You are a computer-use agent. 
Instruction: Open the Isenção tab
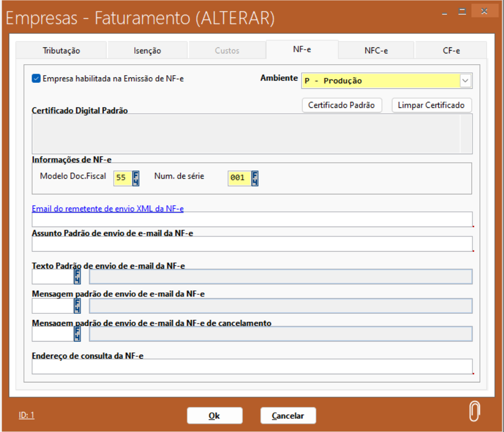tap(147, 51)
